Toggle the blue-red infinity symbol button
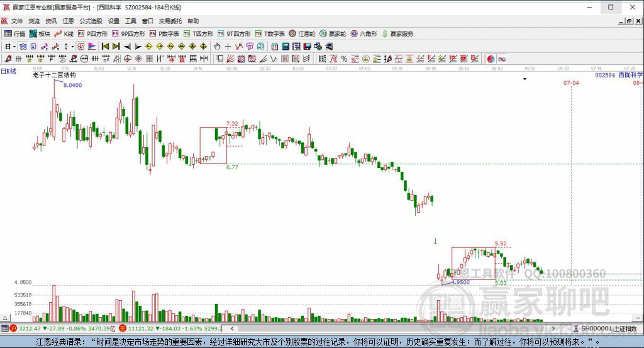This screenshot has width=644, height=348. click(501, 59)
